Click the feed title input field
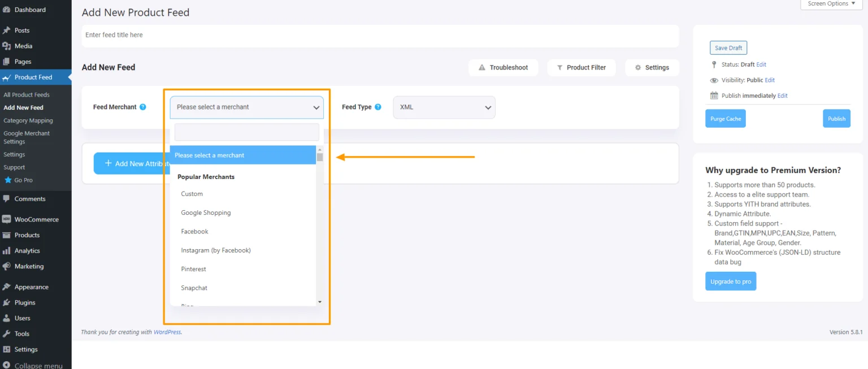The height and width of the screenshot is (369, 868). 380,35
